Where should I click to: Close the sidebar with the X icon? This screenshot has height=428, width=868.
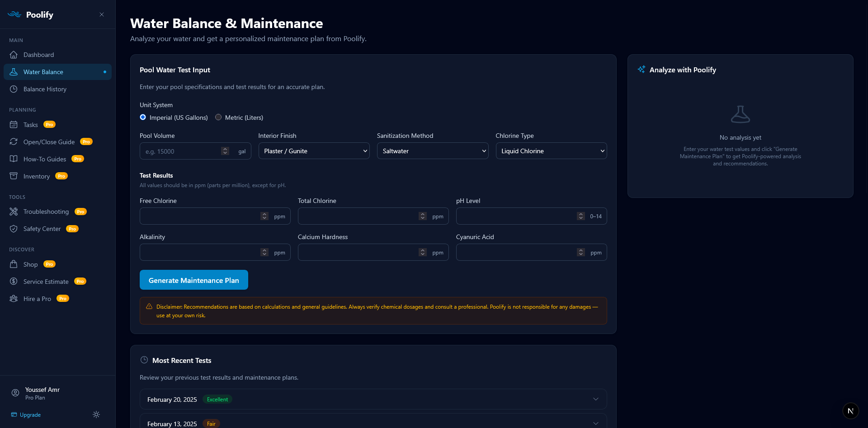[x=102, y=14]
